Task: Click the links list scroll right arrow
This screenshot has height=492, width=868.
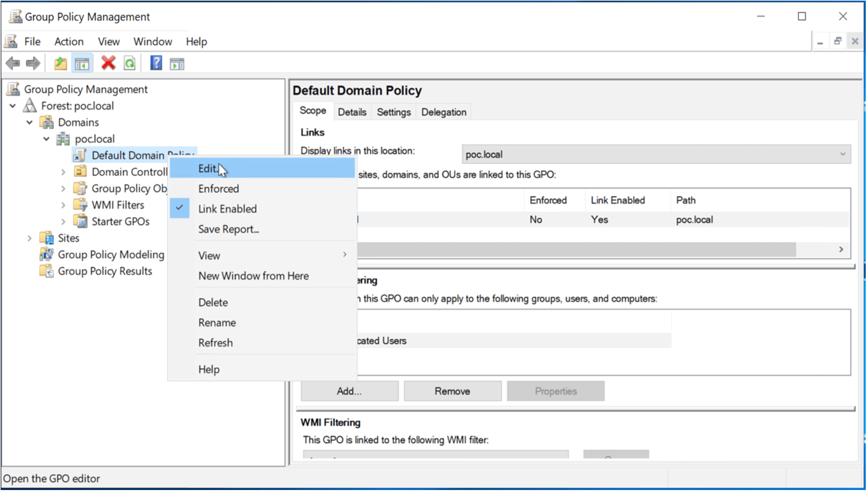Action: pos(841,249)
